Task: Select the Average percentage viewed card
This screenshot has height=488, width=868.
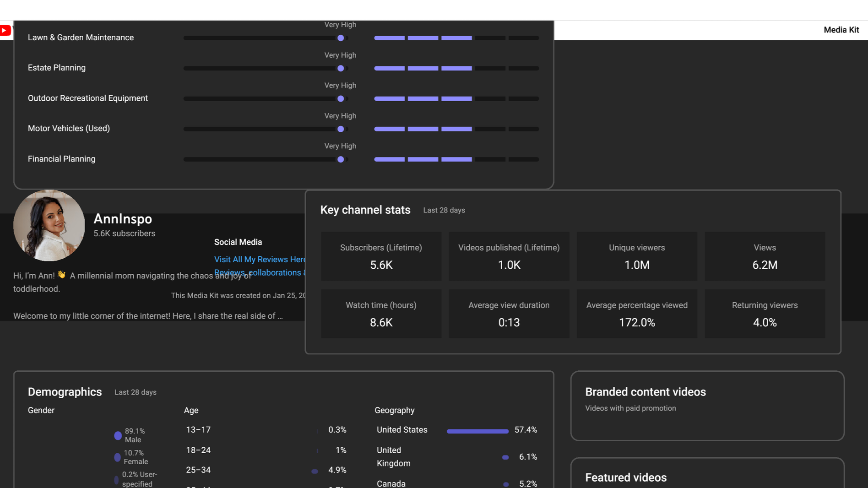Action: 637,314
